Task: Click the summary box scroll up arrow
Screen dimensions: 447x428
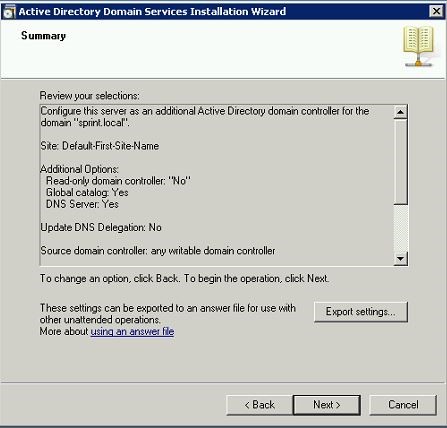Action: point(400,112)
